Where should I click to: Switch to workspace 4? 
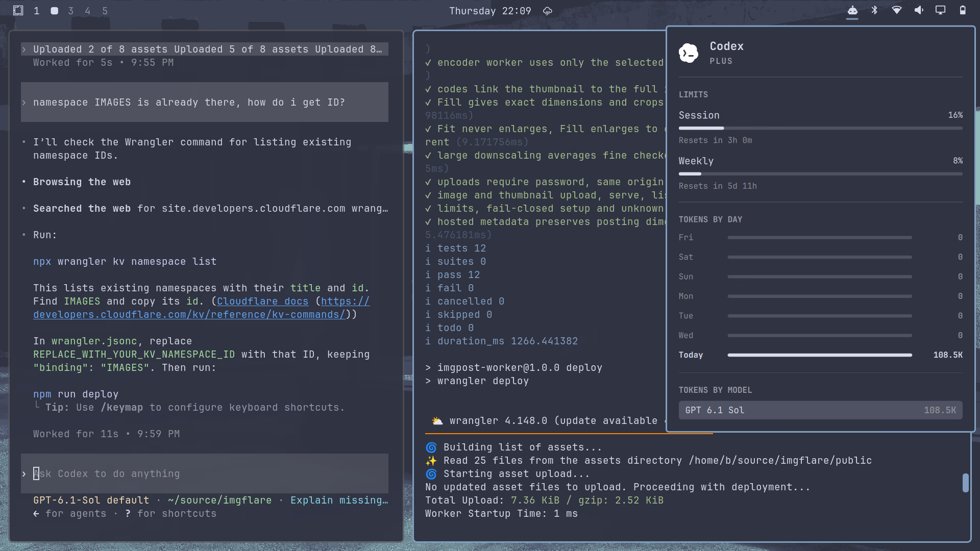click(x=88, y=11)
